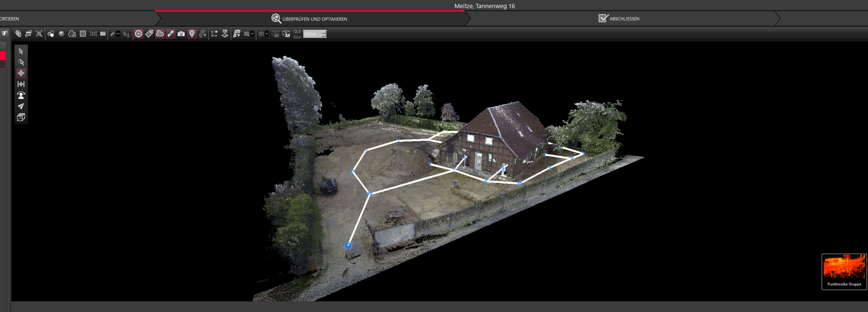
Task: Click the small wireframe cube icon
Action: [261, 34]
